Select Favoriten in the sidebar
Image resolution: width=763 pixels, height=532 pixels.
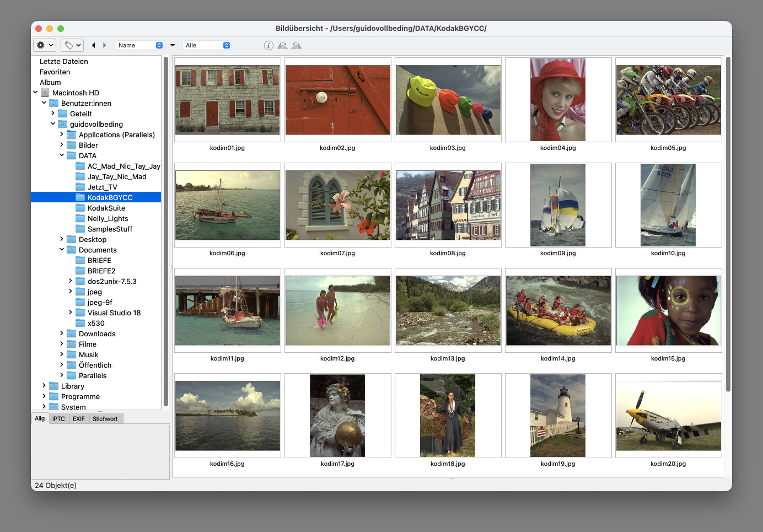(55, 72)
